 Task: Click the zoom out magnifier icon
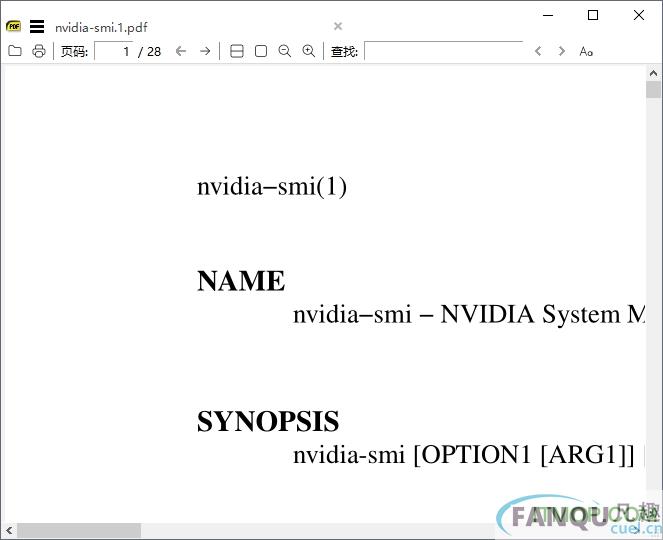(285, 51)
